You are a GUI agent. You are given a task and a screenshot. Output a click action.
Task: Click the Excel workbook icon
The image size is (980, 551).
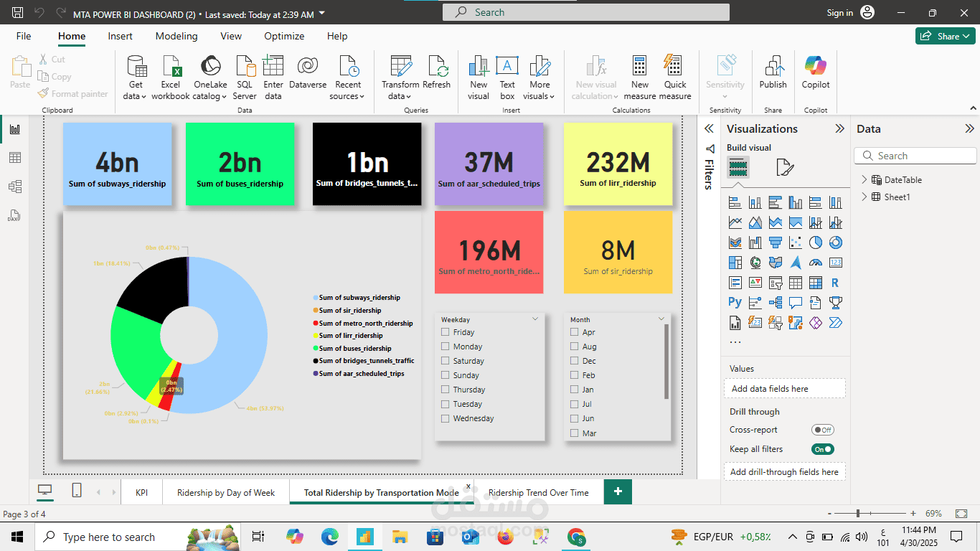click(x=171, y=67)
